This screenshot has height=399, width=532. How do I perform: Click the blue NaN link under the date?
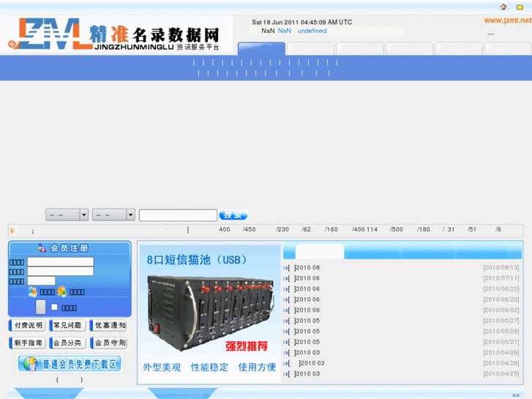(x=285, y=31)
